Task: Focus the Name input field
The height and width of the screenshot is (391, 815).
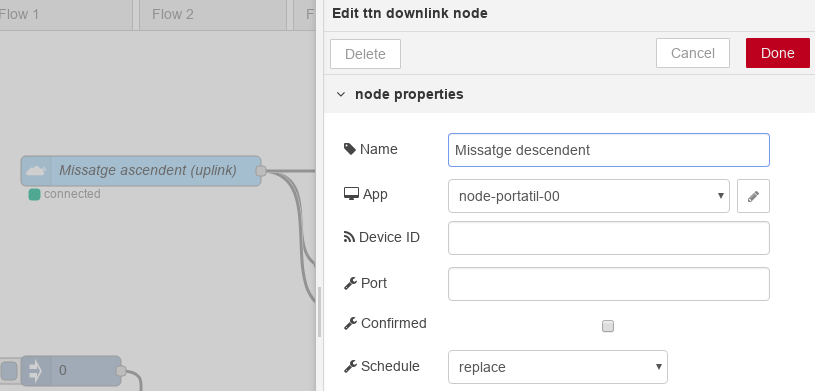Action: pos(609,150)
